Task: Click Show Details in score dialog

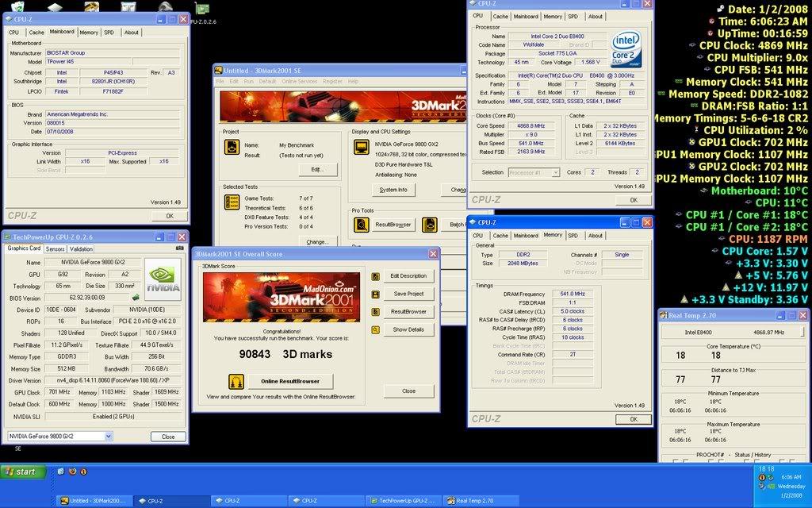Action: coord(408,329)
